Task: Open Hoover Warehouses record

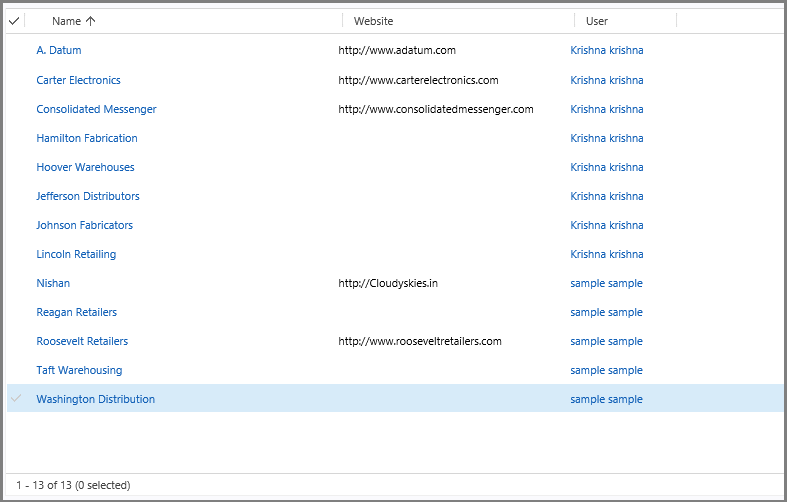Action: (85, 167)
